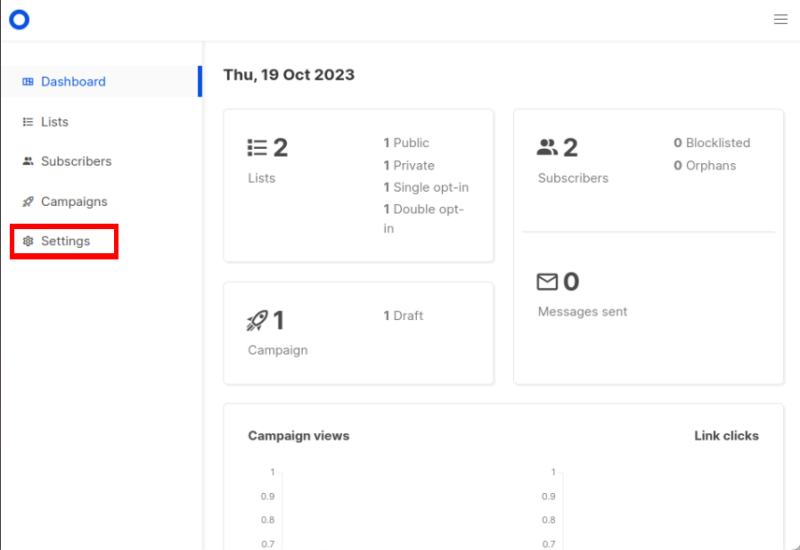The width and height of the screenshot is (800, 550).
Task: Click the rocket icon in Campaign card
Action: coord(257,321)
